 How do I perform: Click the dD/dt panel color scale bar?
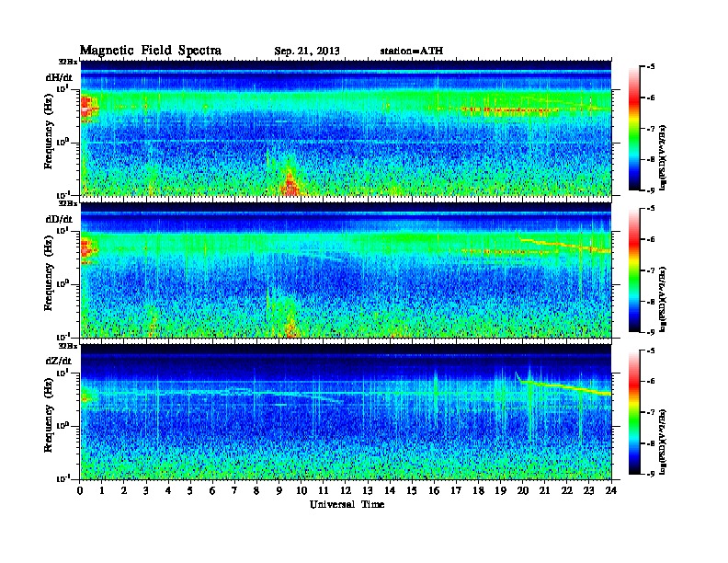pyautogui.click(x=634, y=270)
